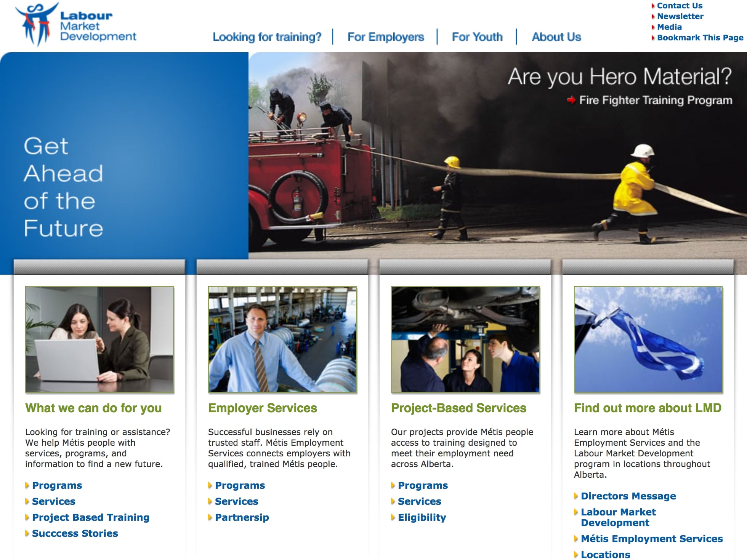The width and height of the screenshot is (747, 560).
Task: Open the Directors Message link
Action: [x=628, y=496]
